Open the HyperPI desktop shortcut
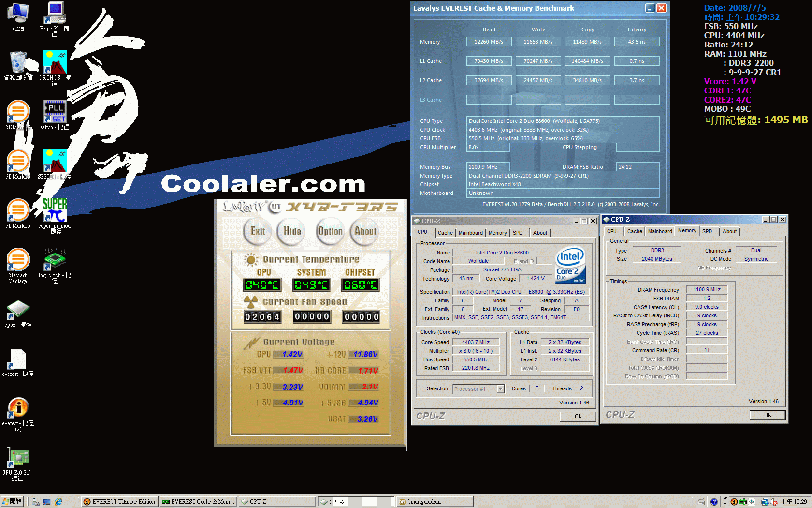This screenshot has width=812, height=508. coord(54,12)
